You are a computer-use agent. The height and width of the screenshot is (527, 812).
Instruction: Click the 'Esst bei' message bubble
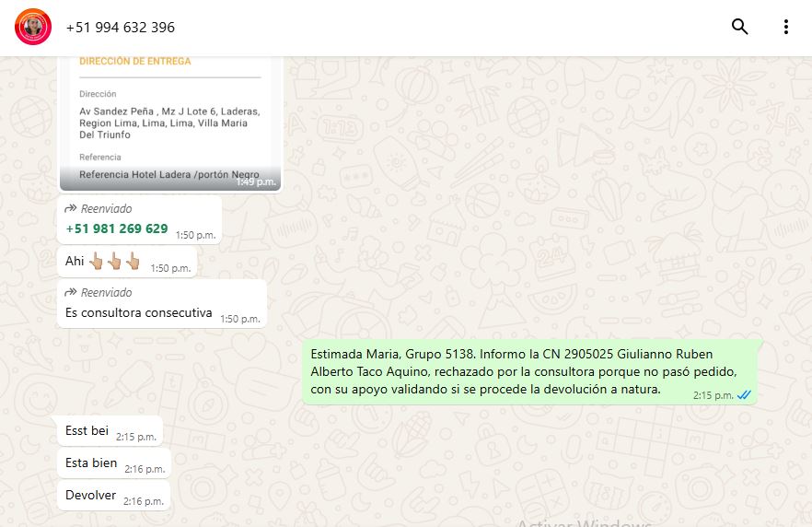coord(87,430)
